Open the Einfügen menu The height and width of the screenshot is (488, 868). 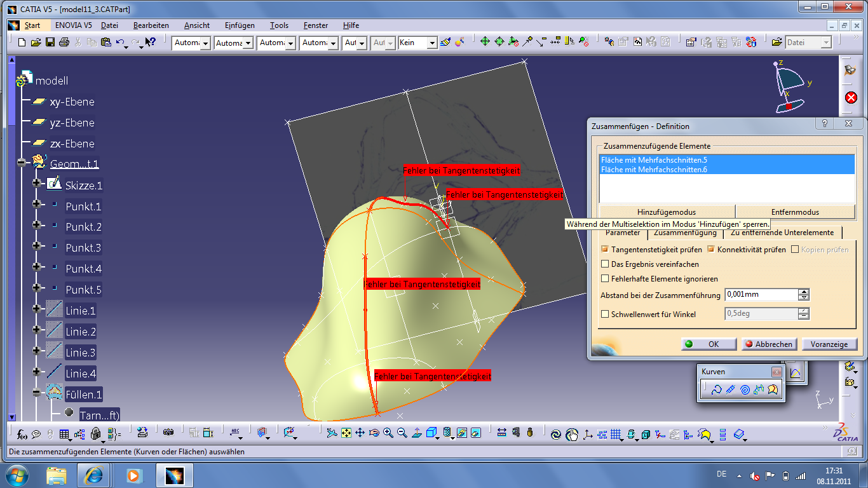click(x=240, y=25)
